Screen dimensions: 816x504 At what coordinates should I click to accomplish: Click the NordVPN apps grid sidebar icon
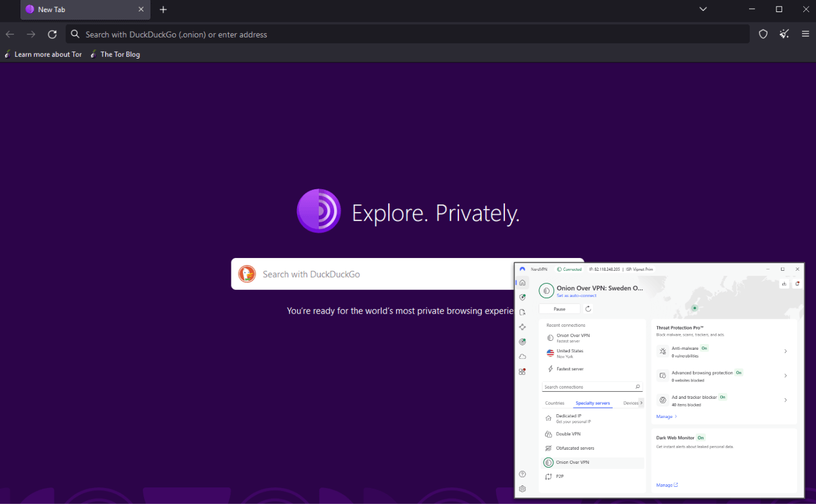tap(522, 371)
